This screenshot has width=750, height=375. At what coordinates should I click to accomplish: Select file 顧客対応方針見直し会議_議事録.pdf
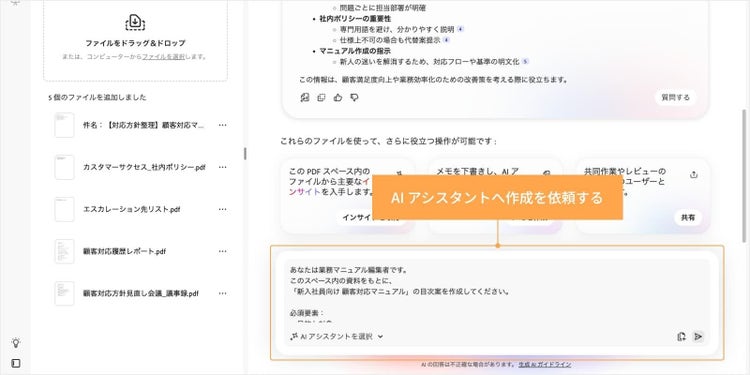[141, 294]
